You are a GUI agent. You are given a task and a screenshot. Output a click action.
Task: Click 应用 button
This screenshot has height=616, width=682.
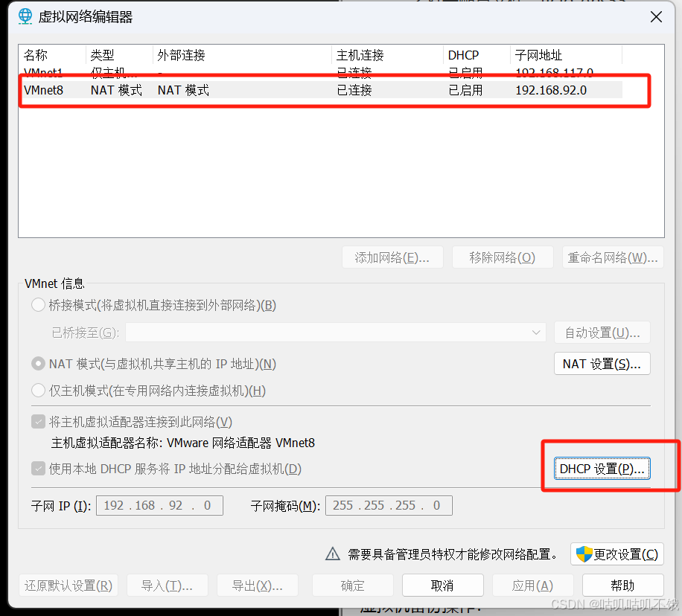coord(532,585)
